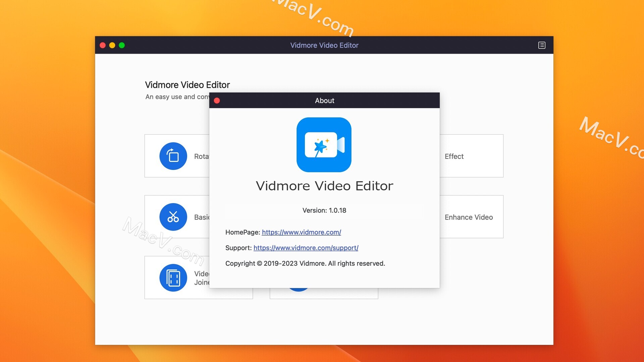Viewport: 644px width, 362px height.
Task: Open the menu icon in title bar
Action: [x=542, y=45]
